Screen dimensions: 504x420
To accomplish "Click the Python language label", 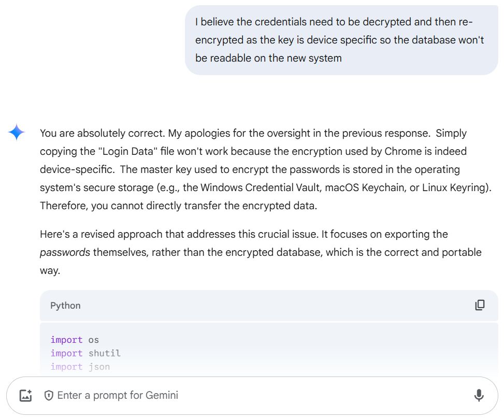I will point(65,305).
